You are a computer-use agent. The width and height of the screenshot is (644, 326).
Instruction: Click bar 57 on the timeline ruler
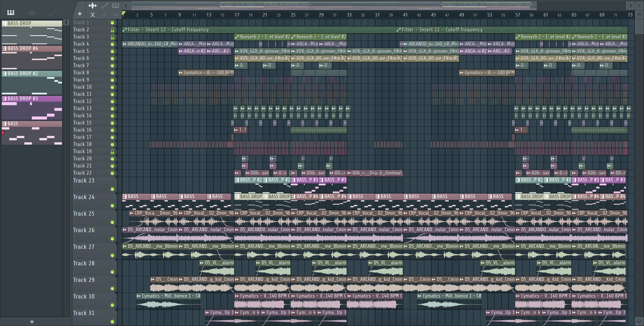[517, 15]
